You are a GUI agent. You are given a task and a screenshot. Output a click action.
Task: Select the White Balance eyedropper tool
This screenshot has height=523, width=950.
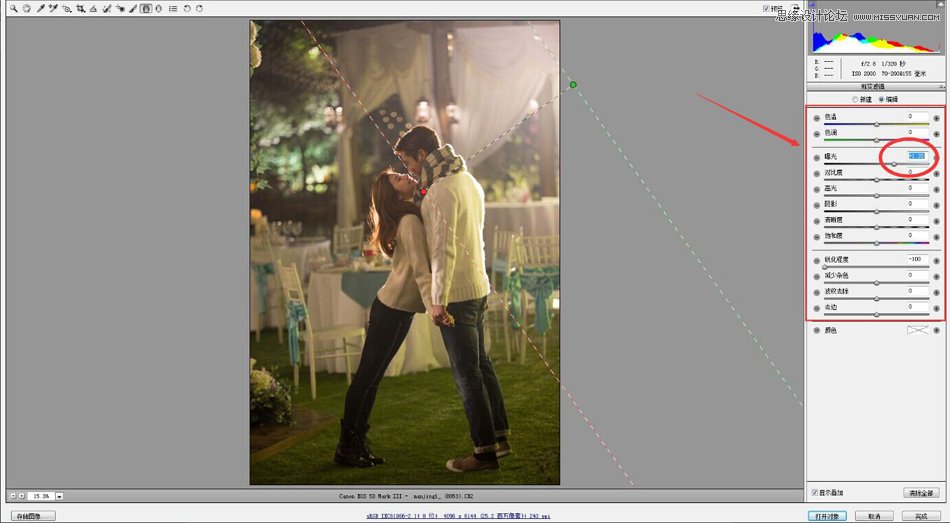41,8
